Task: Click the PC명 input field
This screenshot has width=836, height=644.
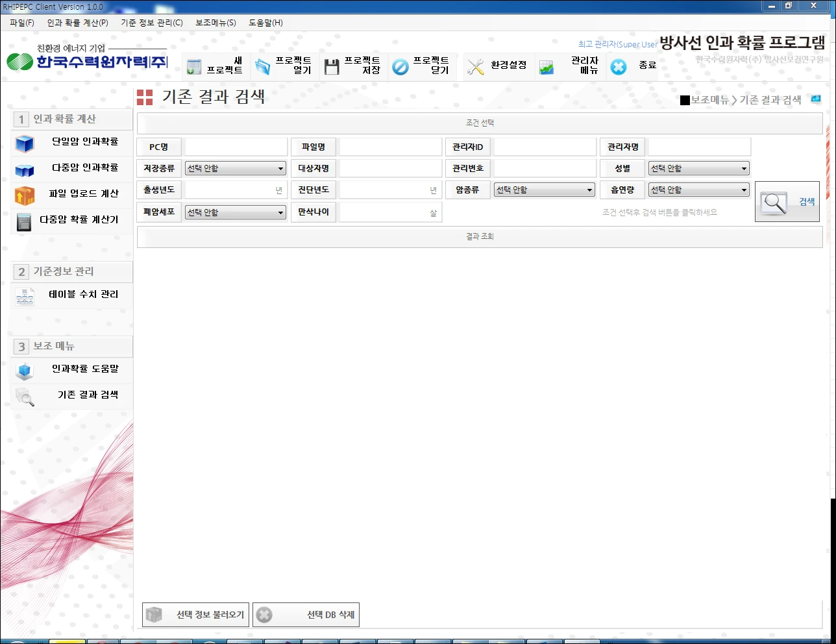Action: (x=236, y=147)
